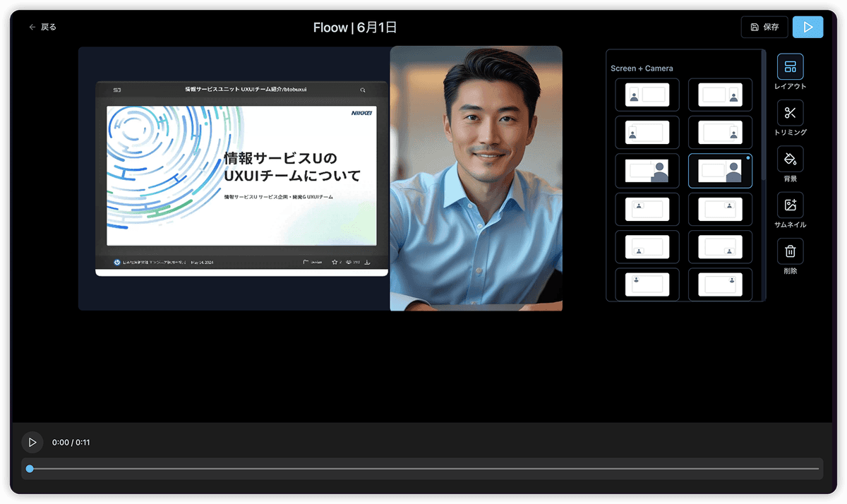Click the Floow | 6月1日 title

355,27
